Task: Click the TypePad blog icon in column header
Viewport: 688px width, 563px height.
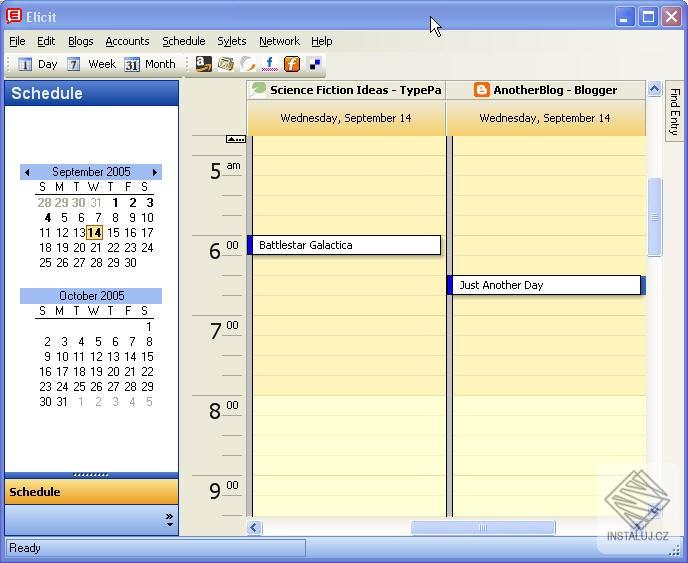Action: 258,90
